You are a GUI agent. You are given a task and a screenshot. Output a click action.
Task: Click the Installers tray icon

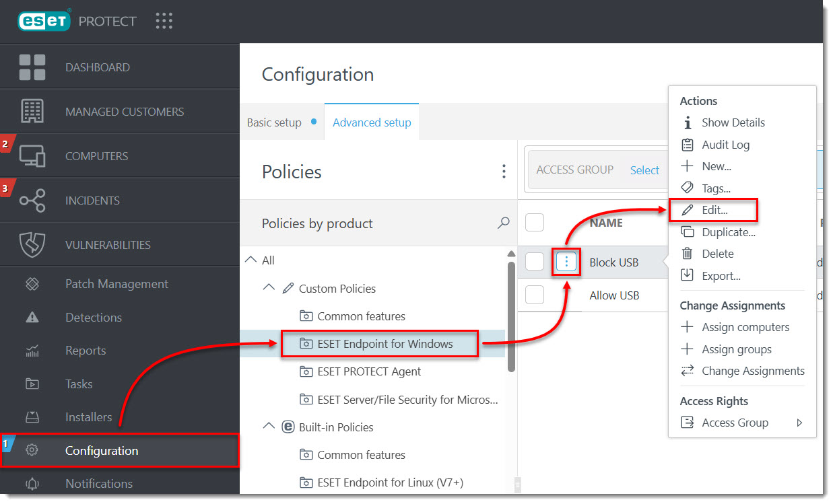pyautogui.click(x=32, y=417)
